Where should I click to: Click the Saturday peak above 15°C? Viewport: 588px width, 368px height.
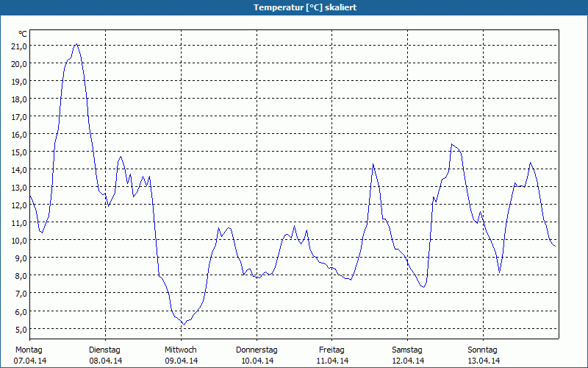click(x=452, y=144)
